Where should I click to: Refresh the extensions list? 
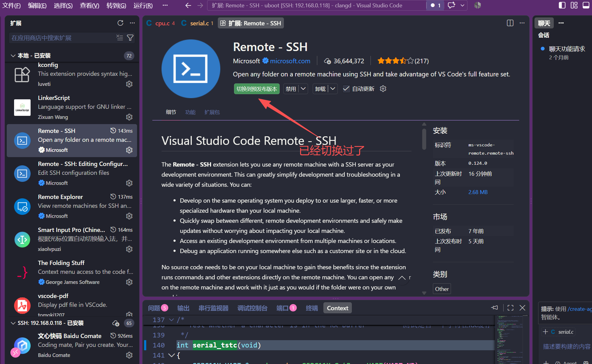point(120,23)
